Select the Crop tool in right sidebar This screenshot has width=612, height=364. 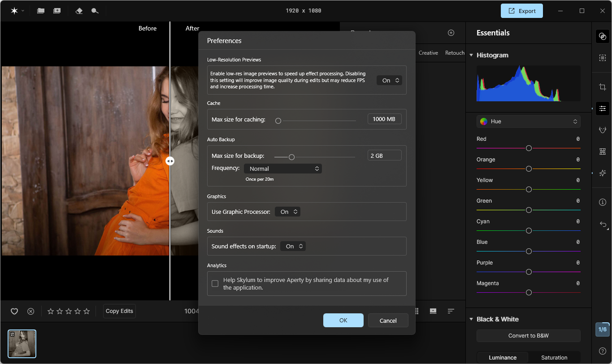coord(603,87)
